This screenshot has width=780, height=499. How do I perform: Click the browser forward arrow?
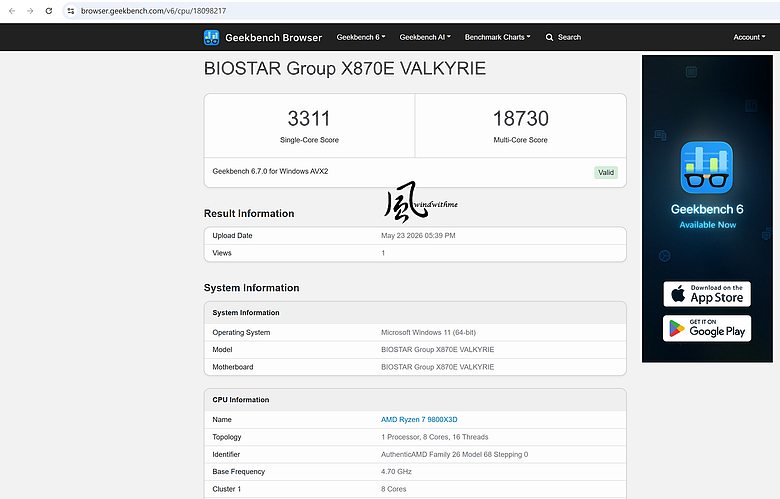pos(30,10)
